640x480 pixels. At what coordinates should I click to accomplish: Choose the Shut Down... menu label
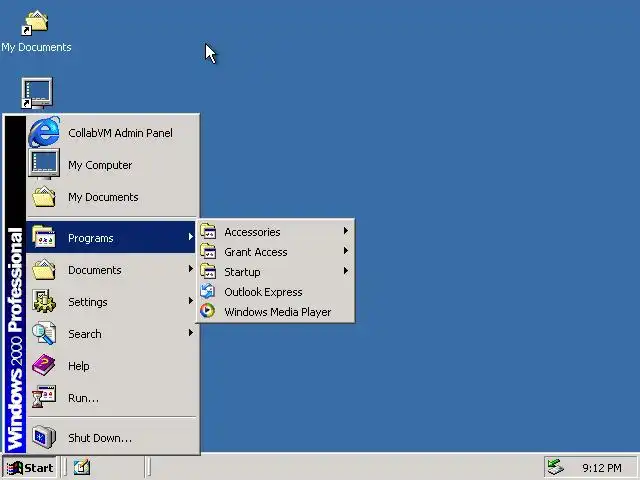click(100, 438)
